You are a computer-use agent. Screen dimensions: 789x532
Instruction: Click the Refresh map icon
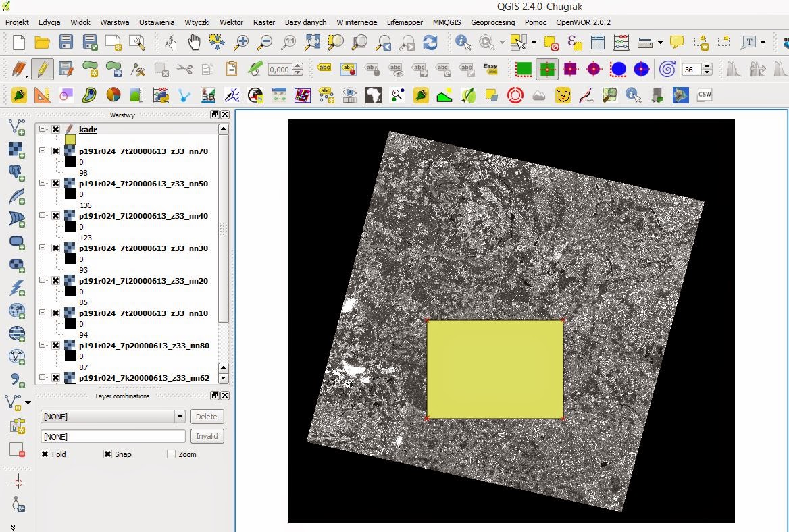coord(430,43)
